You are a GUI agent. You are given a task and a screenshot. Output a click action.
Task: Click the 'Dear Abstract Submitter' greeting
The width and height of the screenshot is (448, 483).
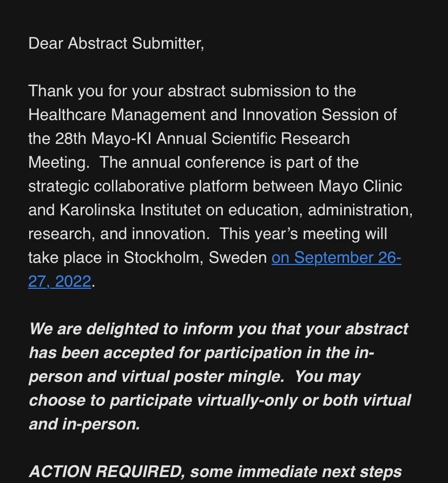click(116, 43)
